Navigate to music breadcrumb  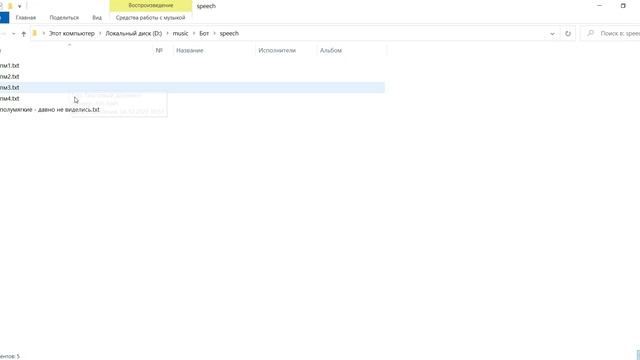coord(180,33)
